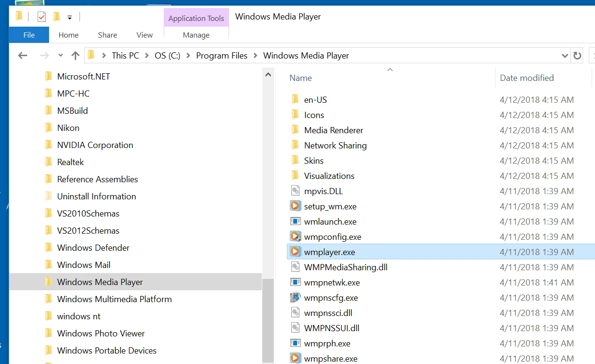This screenshot has width=595, height=364.
Task: Open the File menu
Action: [x=29, y=35]
